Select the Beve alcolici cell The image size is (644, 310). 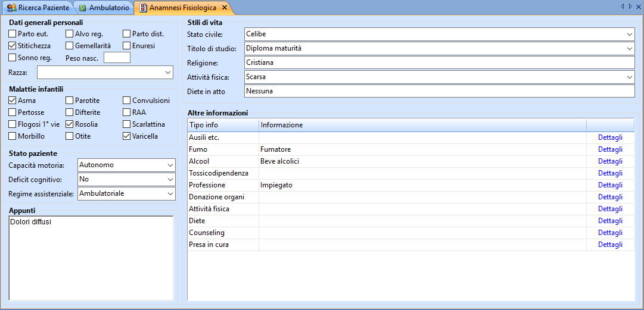pyautogui.click(x=422, y=161)
